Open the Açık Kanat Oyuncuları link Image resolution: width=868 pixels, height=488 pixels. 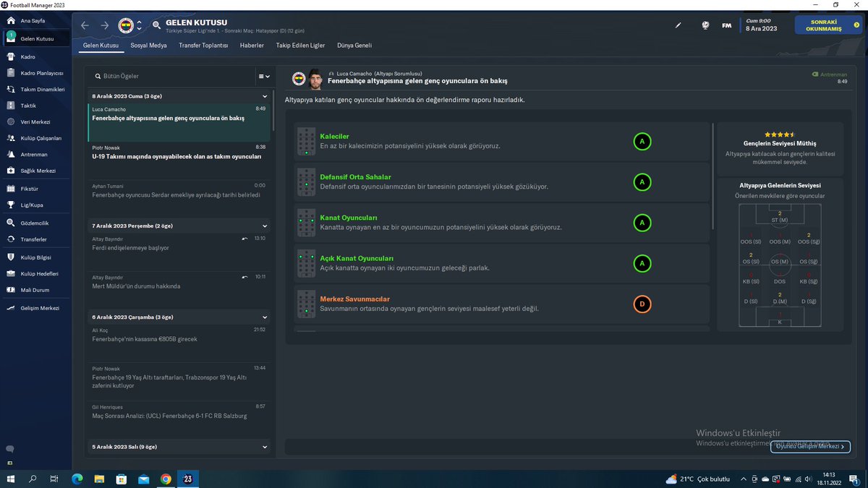(x=357, y=258)
